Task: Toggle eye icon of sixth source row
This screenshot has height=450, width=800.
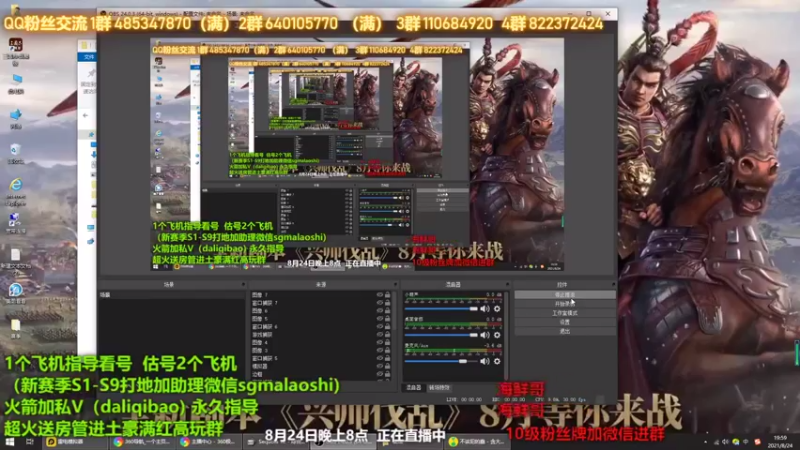Action: pos(379,335)
